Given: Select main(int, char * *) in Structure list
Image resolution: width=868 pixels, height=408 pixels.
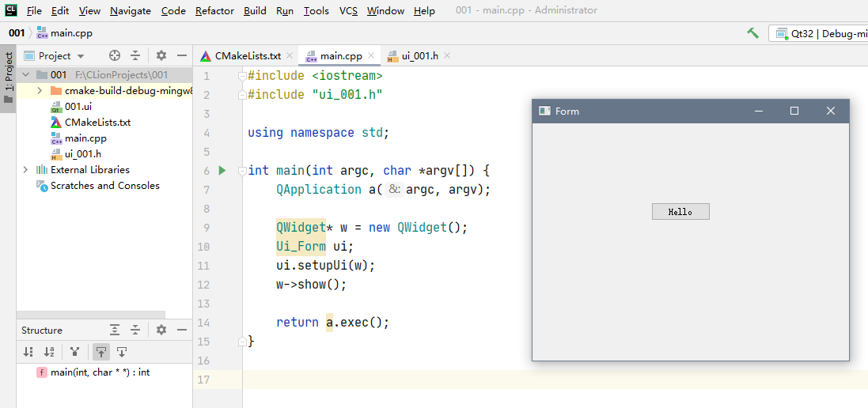Looking at the screenshot, I should click(93, 372).
